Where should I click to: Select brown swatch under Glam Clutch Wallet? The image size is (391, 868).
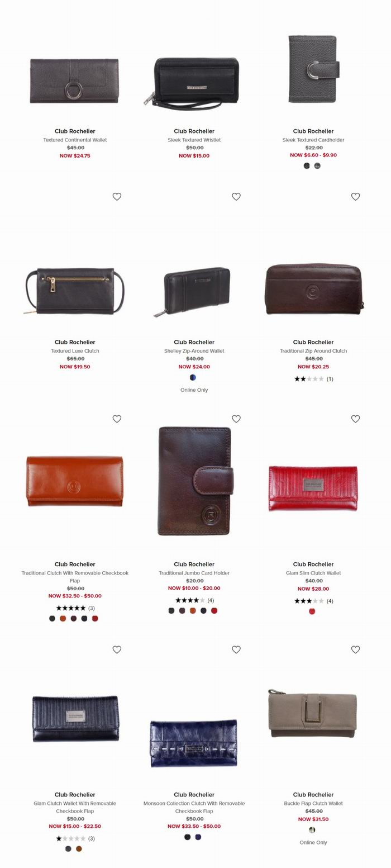pyautogui.click(x=79, y=849)
